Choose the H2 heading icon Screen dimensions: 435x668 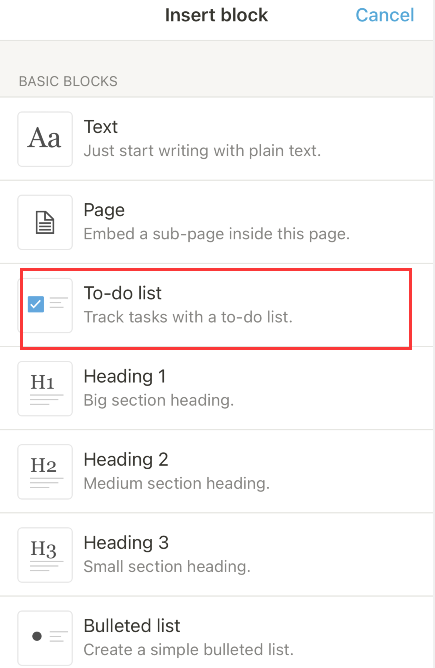(x=45, y=472)
